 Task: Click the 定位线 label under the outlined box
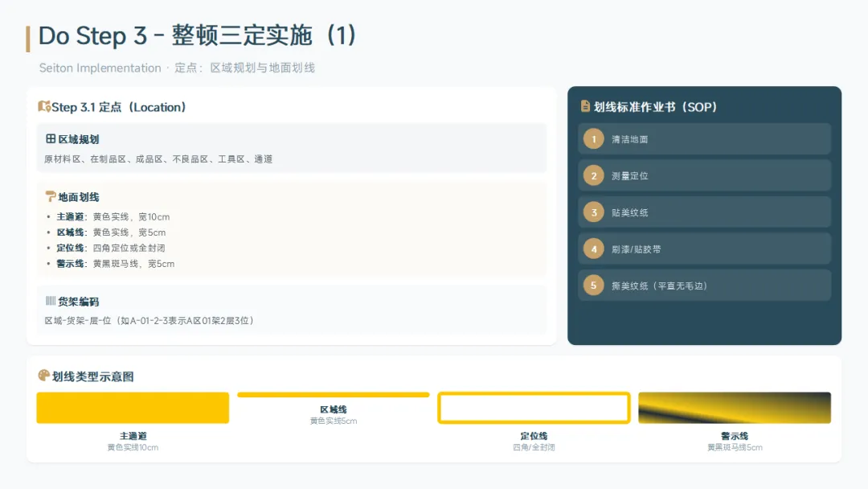pyautogui.click(x=534, y=436)
